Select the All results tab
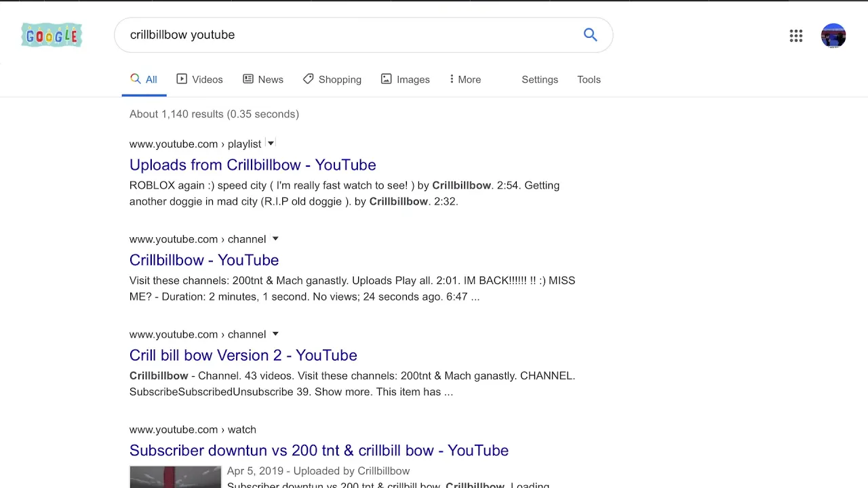This screenshot has height=488, width=868. [144, 79]
